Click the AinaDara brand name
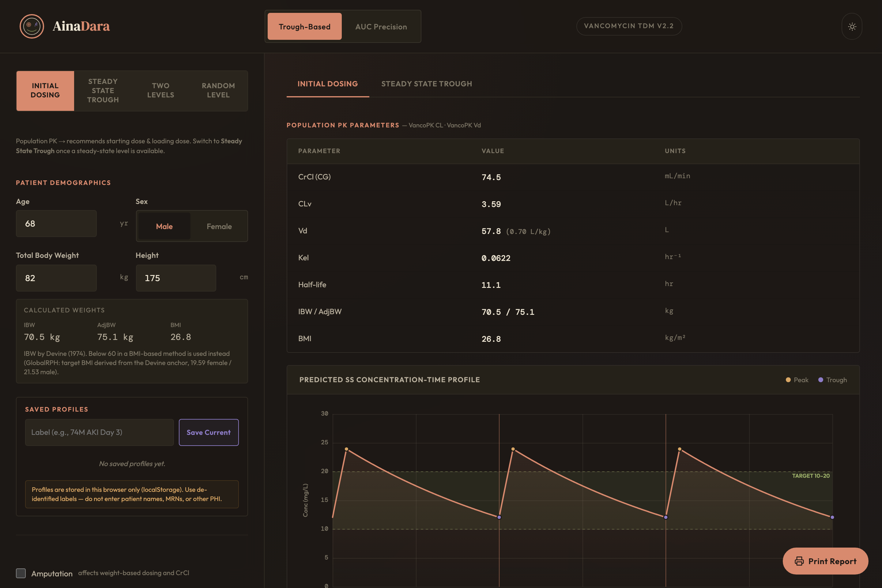The width and height of the screenshot is (882, 588). click(x=81, y=26)
